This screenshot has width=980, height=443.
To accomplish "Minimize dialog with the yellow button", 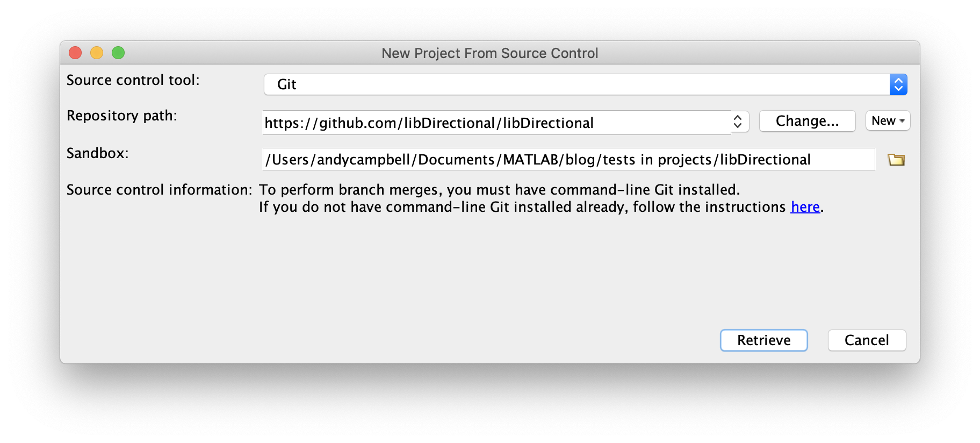I will point(97,53).
